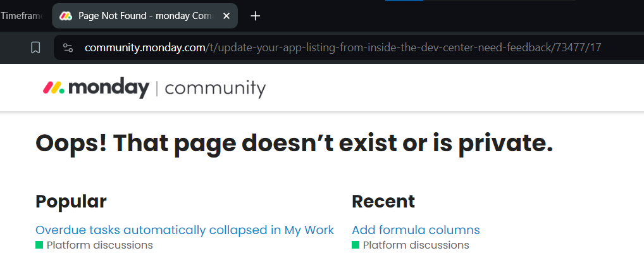The image size is (644, 260).
Task: Click the Oops page doesn't exist heading
Action: coord(294,143)
